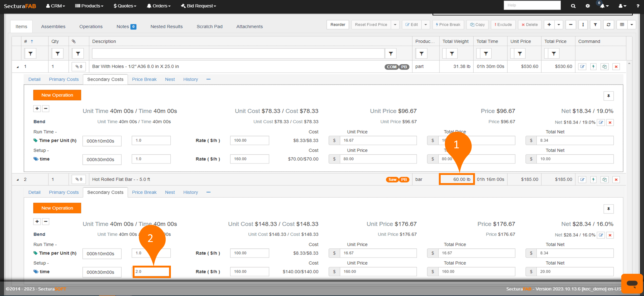This screenshot has width=644, height=296.
Task: Open the column chooser grid icon
Action: click(622, 25)
